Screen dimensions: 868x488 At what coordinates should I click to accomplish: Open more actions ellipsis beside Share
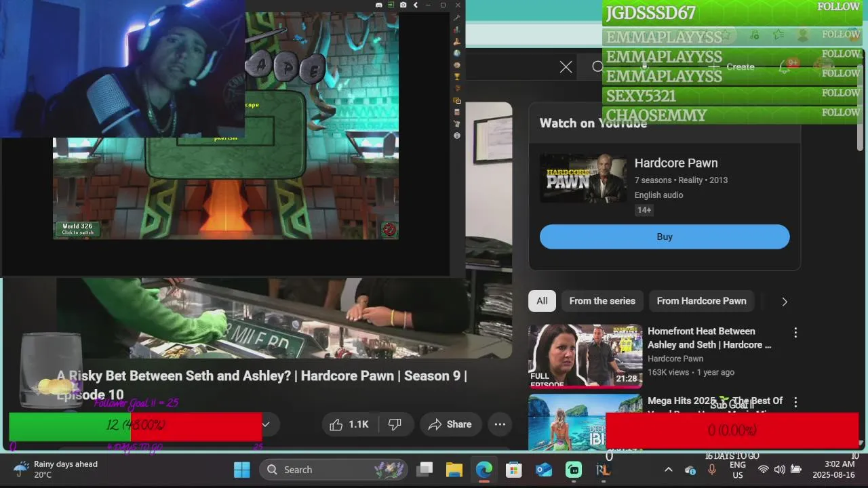coord(500,424)
